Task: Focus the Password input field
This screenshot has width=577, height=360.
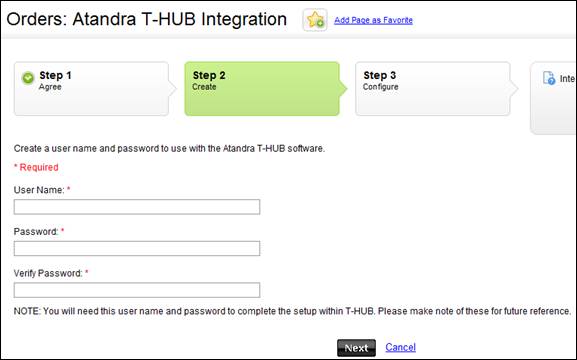Action: [x=137, y=248]
